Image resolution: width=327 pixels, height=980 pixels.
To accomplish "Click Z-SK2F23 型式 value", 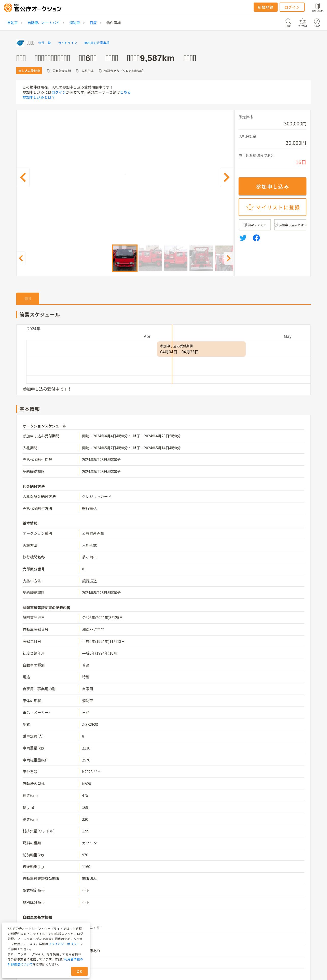I will [90, 724].
